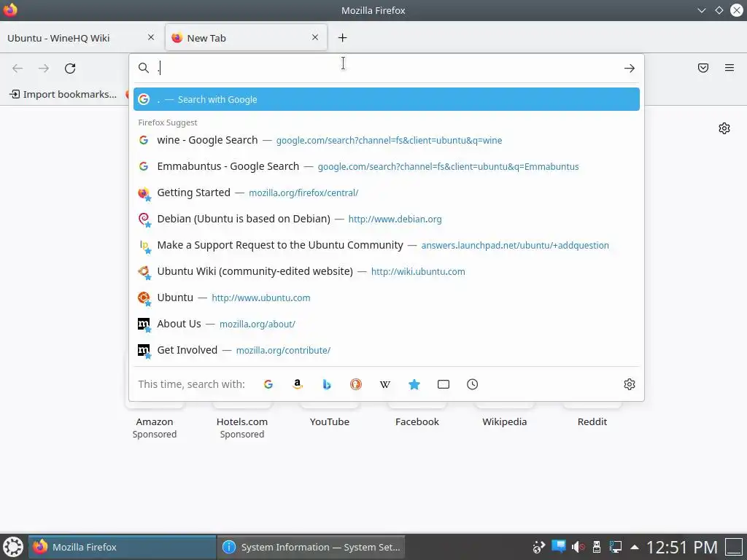Open removable devices tray icon
Screen dimensions: 747x560
tap(597, 547)
